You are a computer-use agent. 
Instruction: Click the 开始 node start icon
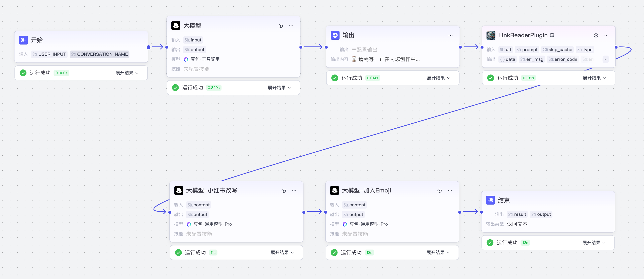click(23, 40)
